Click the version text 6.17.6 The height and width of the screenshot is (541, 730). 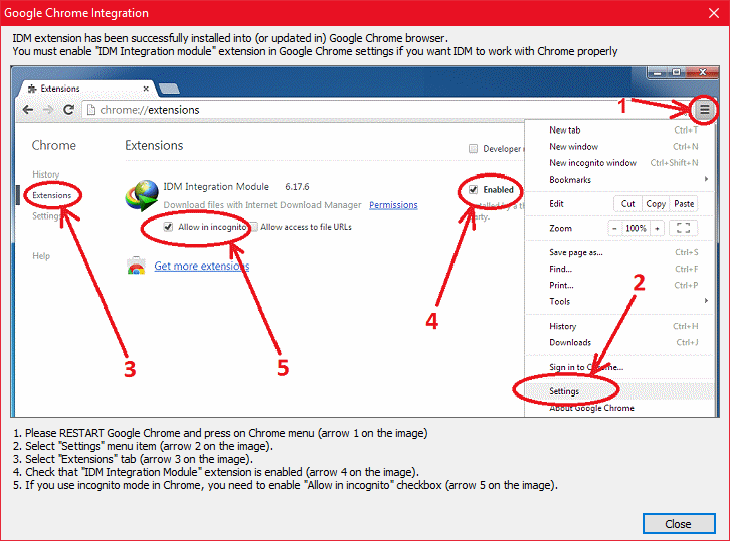point(297,187)
